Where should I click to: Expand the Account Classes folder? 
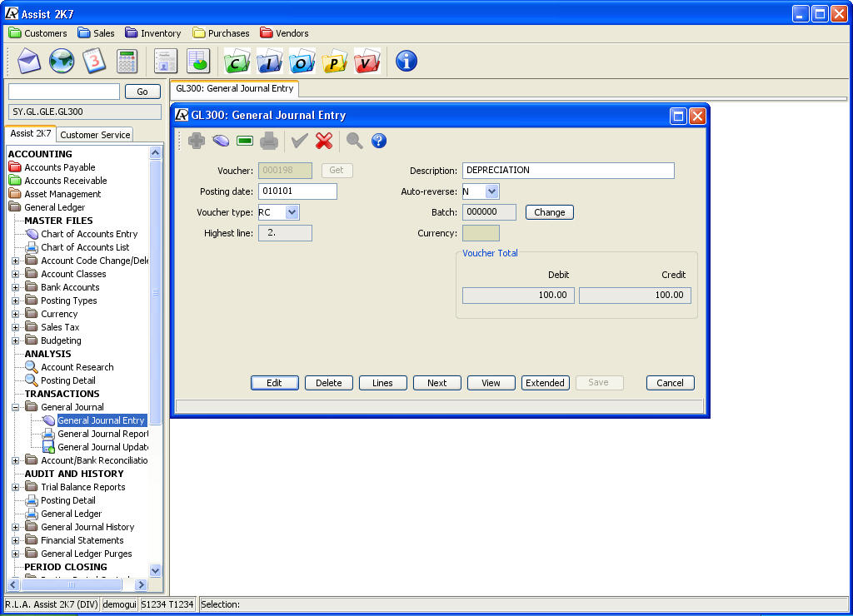[16, 274]
